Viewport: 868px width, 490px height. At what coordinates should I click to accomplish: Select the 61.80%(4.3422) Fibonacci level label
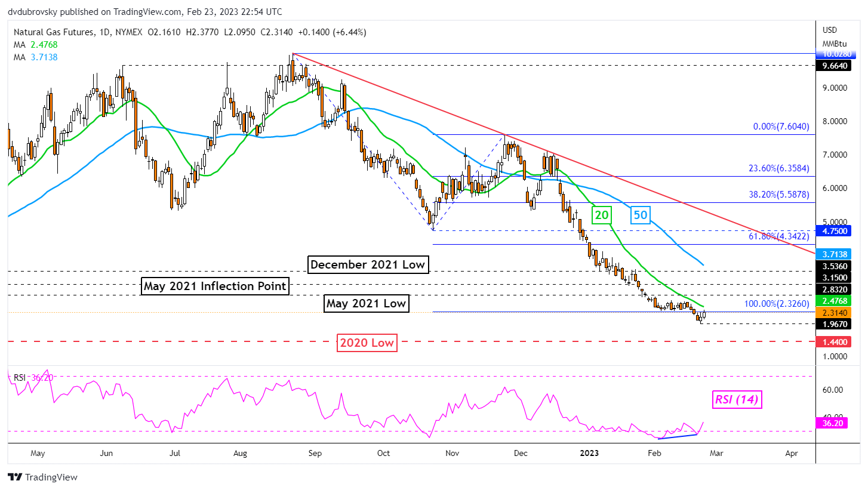click(x=778, y=236)
